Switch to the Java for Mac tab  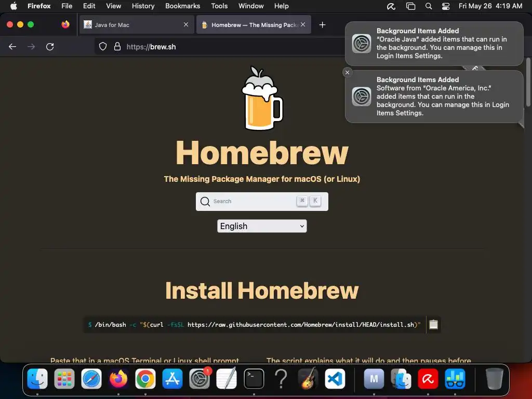(x=137, y=25)
